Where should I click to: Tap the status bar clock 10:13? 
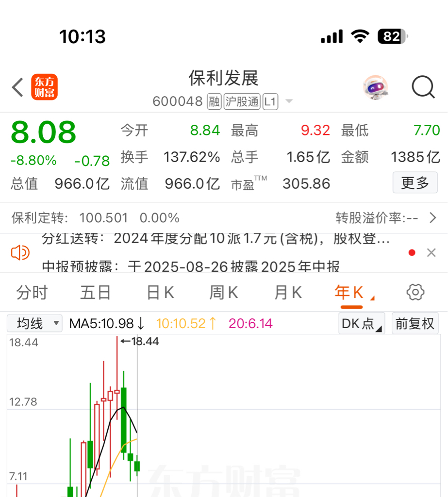pyautogui.click(x=83, y=36)
